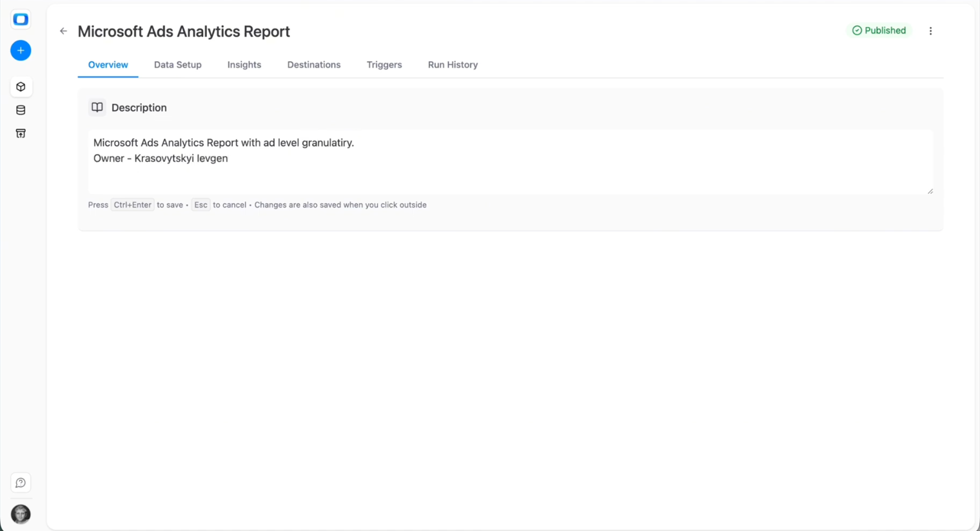The width and height of the screenshot is (980, 531).
Task: Open the cube data marts sidebar icon
Action: point(21,87)
